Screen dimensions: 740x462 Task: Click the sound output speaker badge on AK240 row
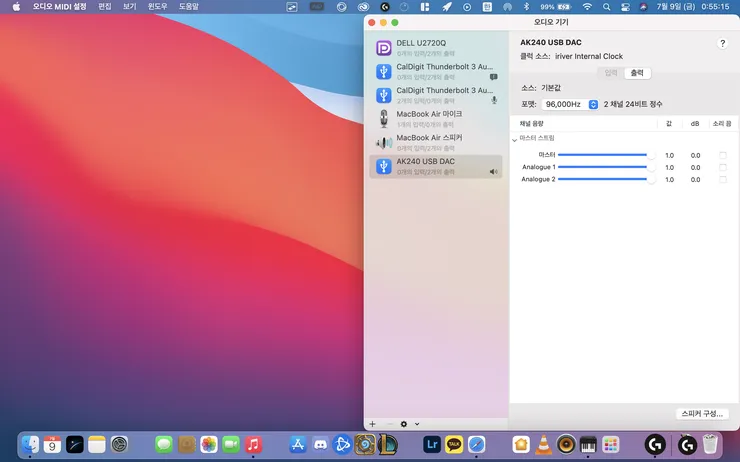click(494, 172)
